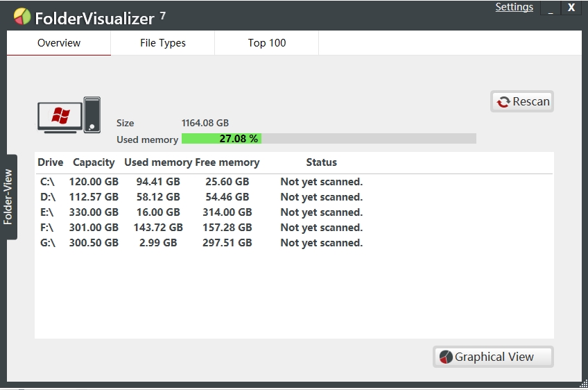Click the 301.00 GB capacity cell
The width and height of the screenshot is (588, 390).
coord(94,228)
